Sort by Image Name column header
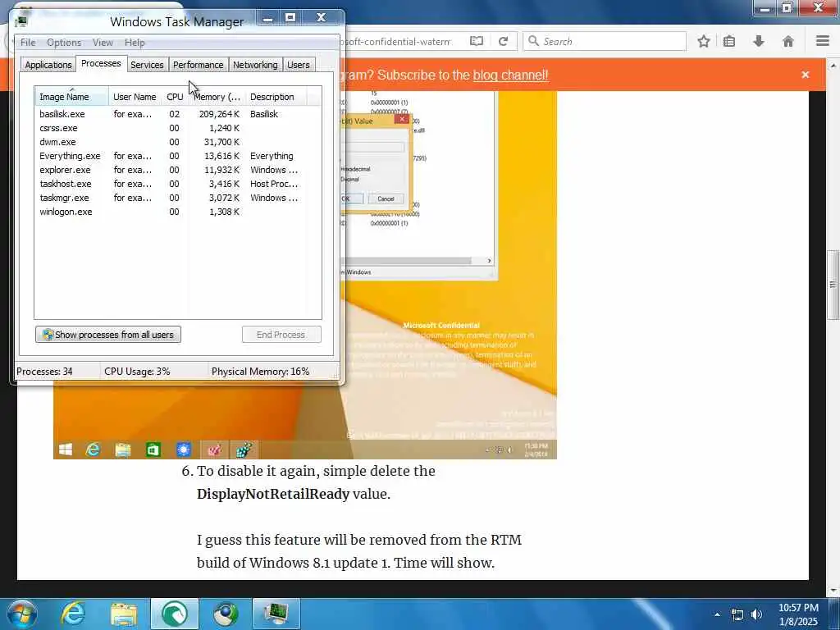The height and width of the screenshot is (630, 840). [x=72, y=97]
